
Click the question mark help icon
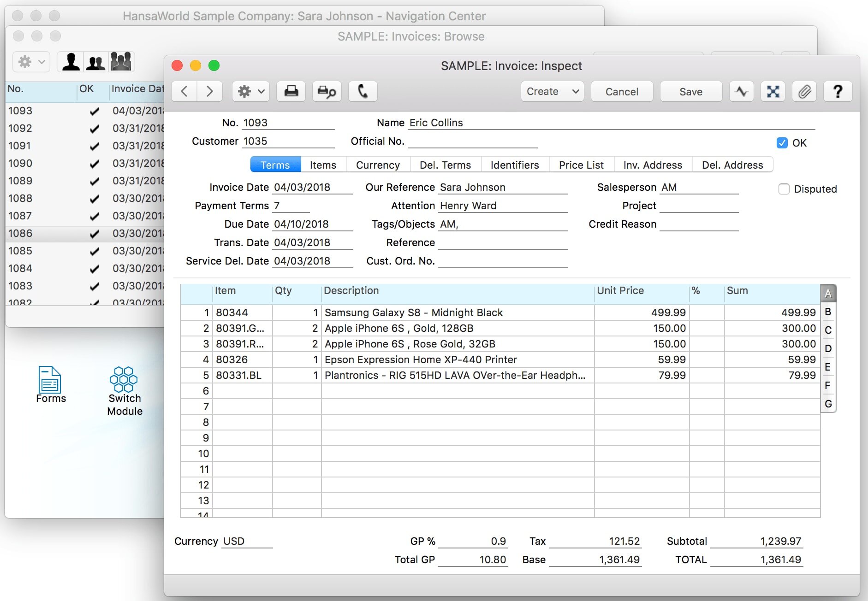tap(838, 91)
